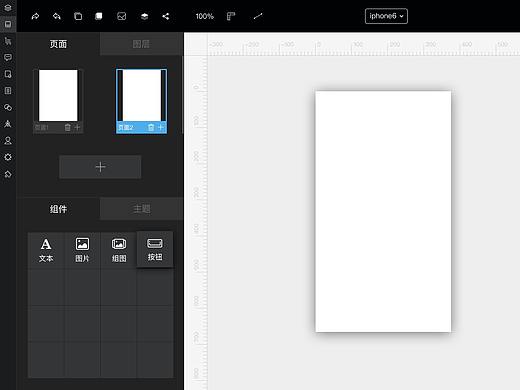The width and height of the screenshot is (520, 390).
Task: Select the 文本 text component
Action: click(x=46, y=250)
